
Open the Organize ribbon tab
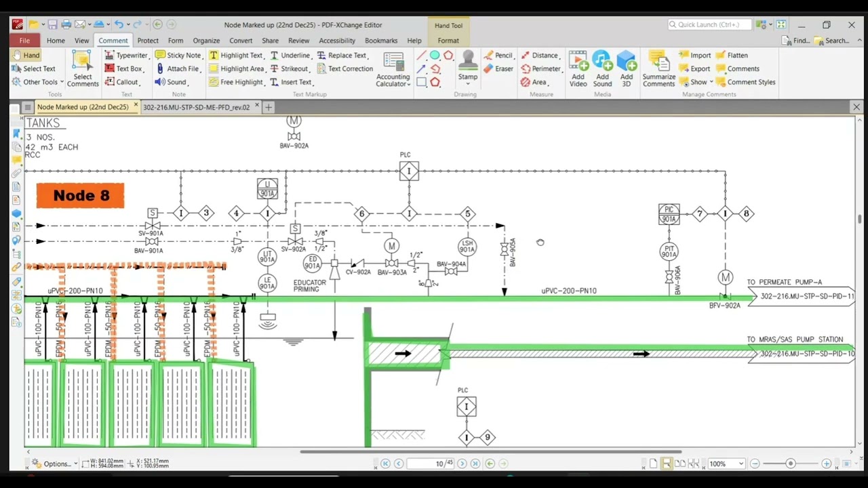[206, 41]
